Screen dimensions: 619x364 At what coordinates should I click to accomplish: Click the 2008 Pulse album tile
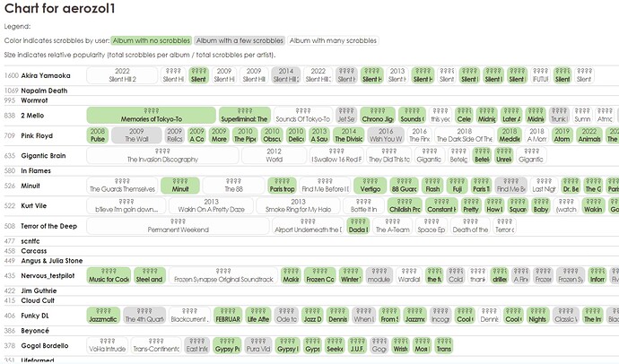point(98,135)
